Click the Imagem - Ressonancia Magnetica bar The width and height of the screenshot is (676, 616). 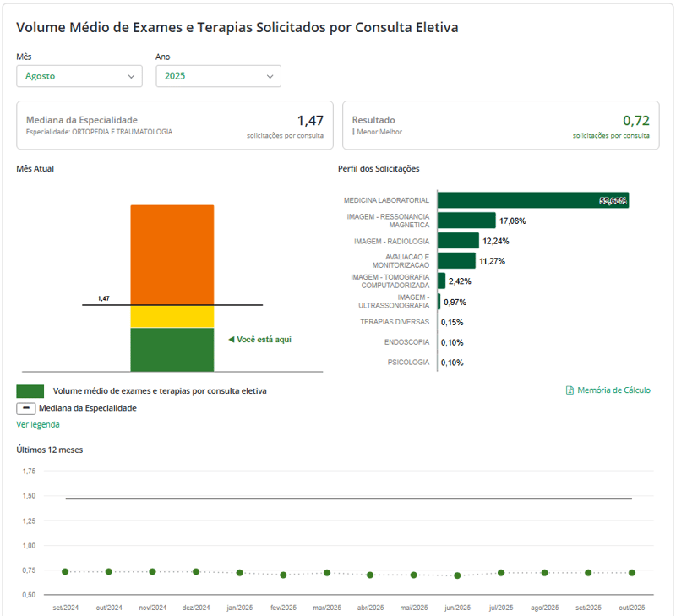click(x=466, y=221)
